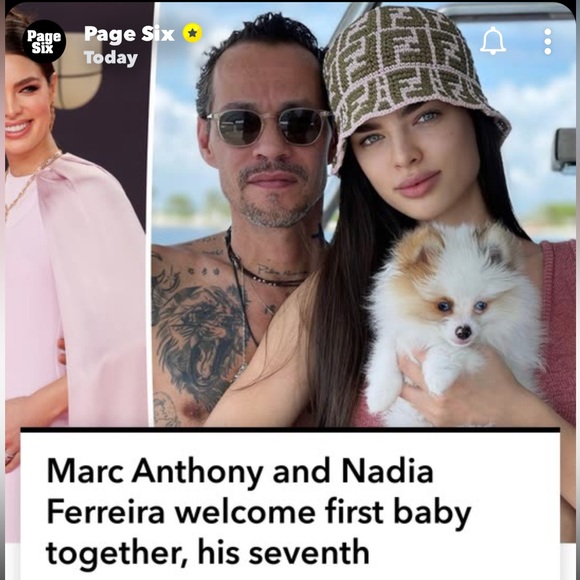Open the three-dot more options menu

(x=548, y=41)
